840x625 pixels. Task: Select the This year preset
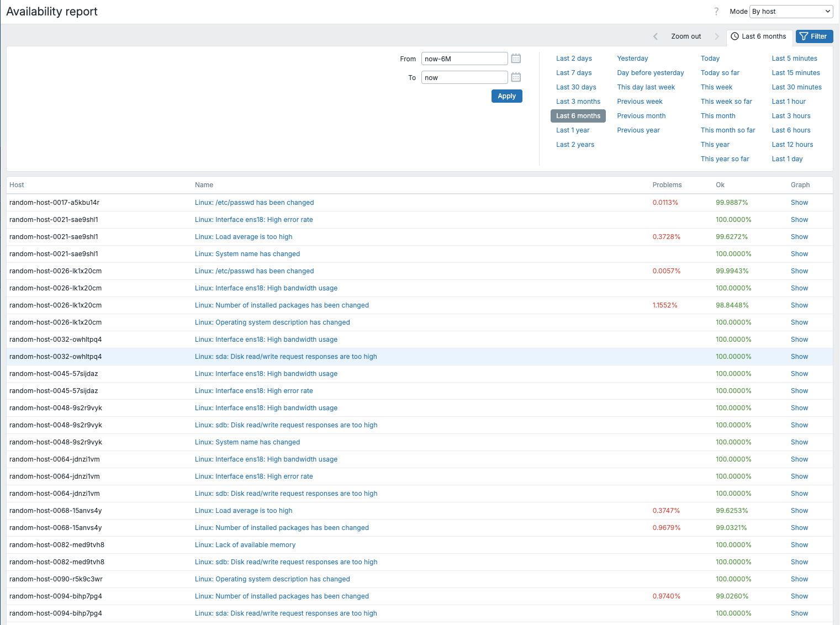pos(715,145)
